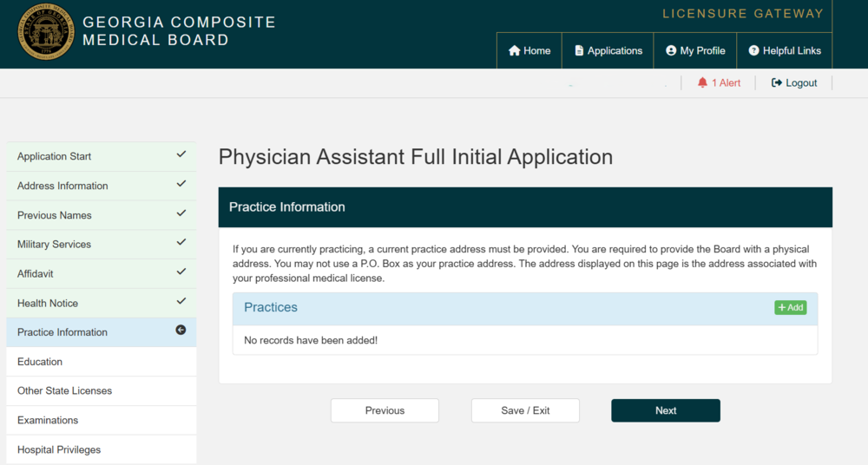Viewport: 868px width, 465px height.
Task: Click the checkmark icon beside Health Notice
Action: coord(181,301)
